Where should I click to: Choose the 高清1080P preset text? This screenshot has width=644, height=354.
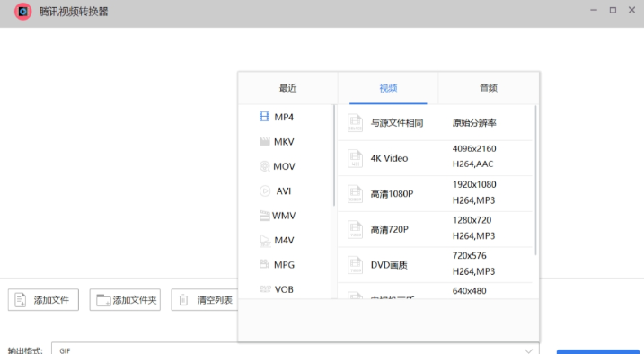pyautogui.click(x=393, y=194)
